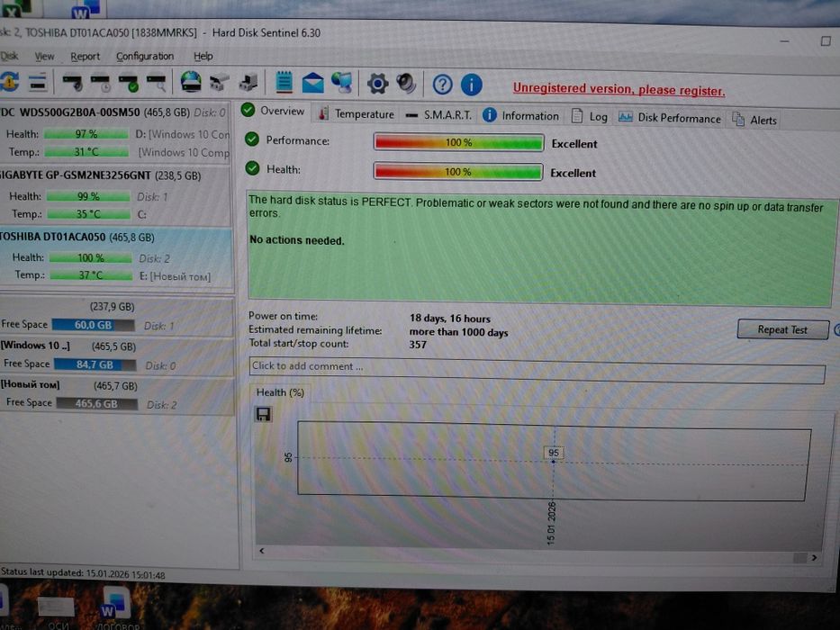Select the Health (%) graph tab
The height and width of the screenshot is (630, 840).
pos(280,392)
